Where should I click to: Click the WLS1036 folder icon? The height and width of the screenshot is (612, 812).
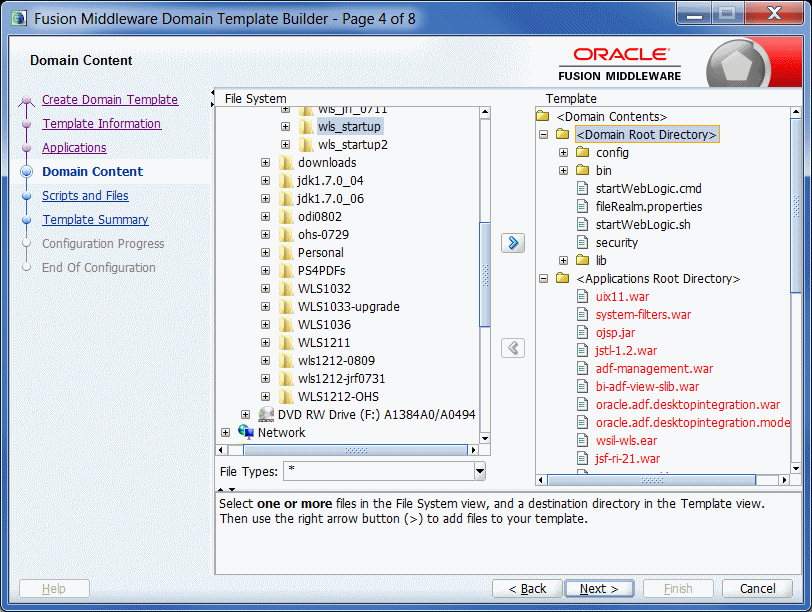286,325
